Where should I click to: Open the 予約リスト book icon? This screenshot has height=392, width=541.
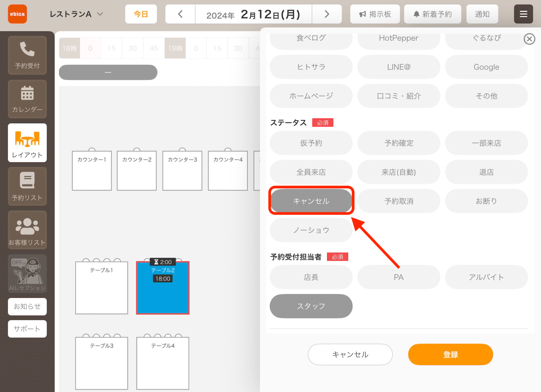click(27, 186)
